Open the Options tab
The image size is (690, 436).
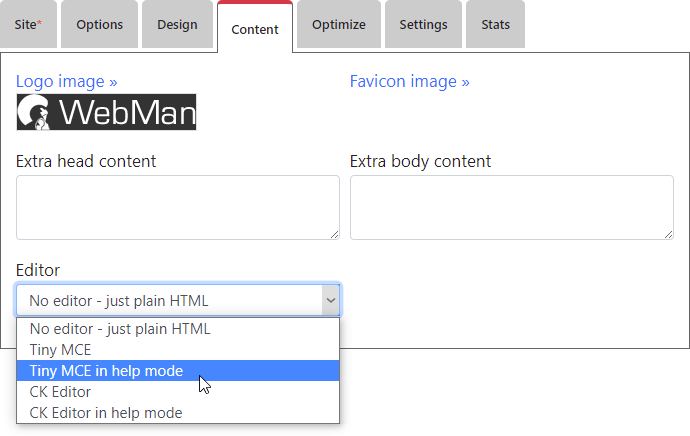point(100,24)
